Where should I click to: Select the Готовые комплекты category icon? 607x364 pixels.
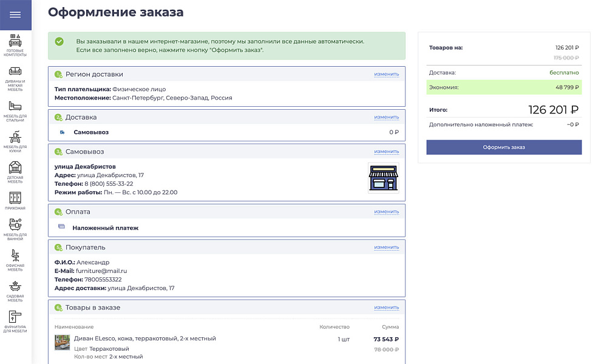click(15, 41)
